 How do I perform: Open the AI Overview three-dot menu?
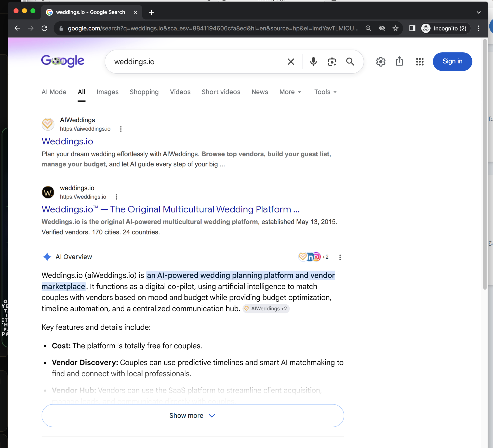[x=340, y=257]
